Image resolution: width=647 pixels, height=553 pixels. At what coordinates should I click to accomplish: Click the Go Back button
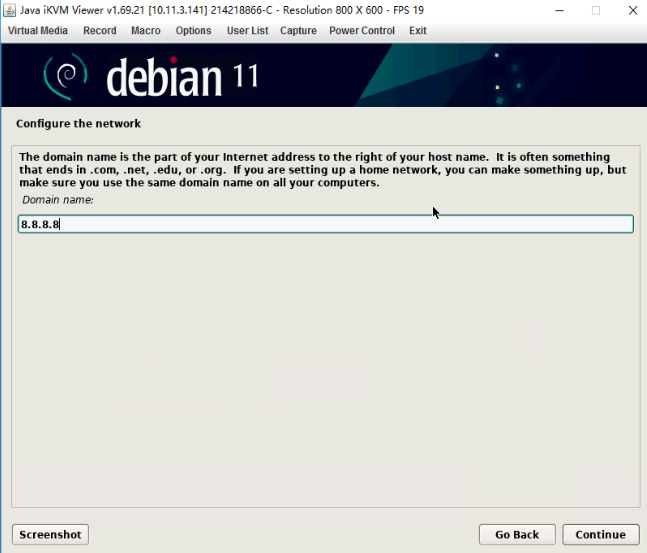[x=517, y=534]
